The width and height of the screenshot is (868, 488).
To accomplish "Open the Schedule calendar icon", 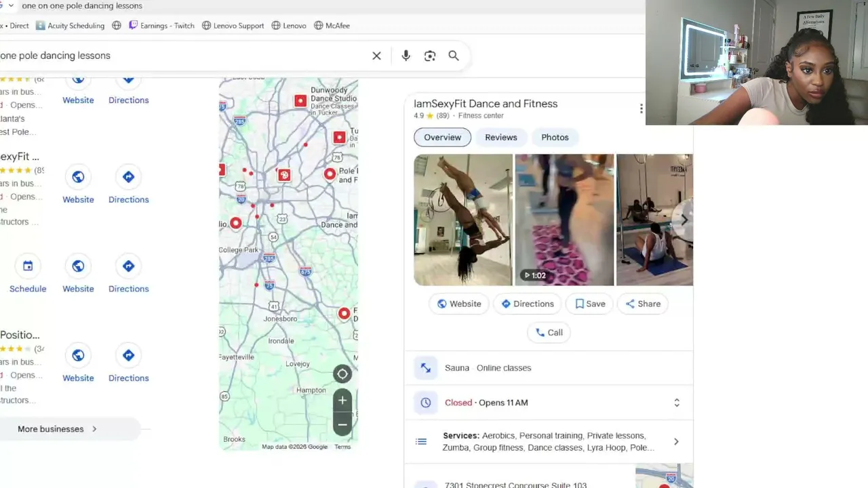I will [28, 266].
